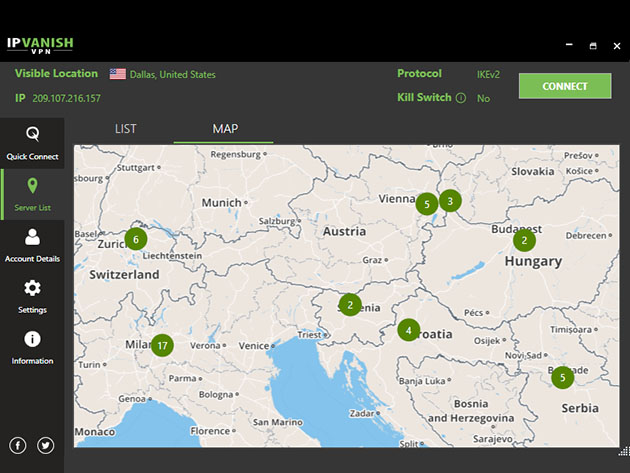Select the 3-server cluster near Slovakia border

click(450, 201)
